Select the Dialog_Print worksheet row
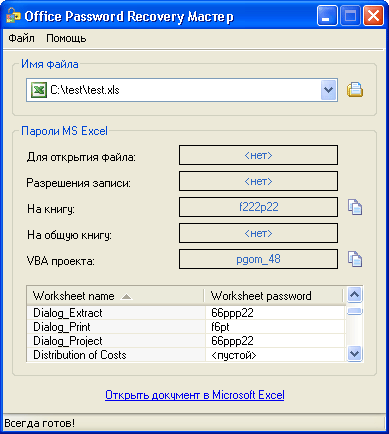This screenshot has width=389, height=434. click(x=186, y=327)
